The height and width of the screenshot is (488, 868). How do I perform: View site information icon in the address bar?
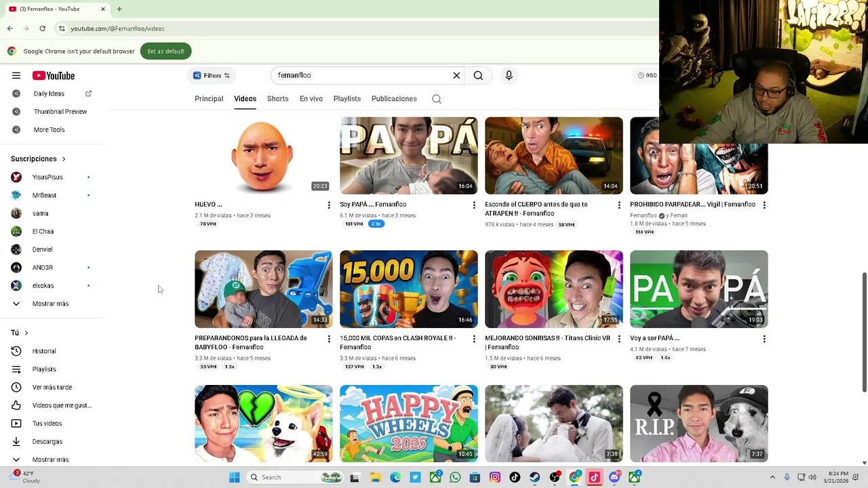pos(61,28)
